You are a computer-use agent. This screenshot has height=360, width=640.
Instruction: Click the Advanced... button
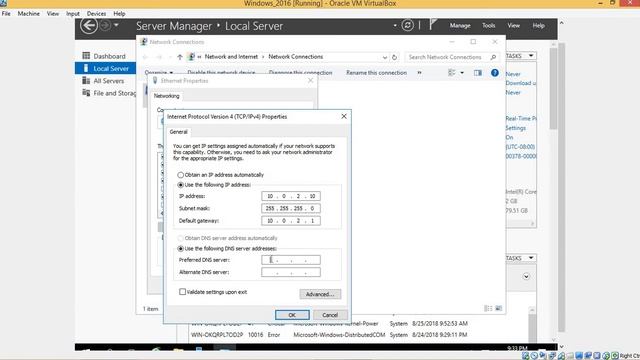320,294
